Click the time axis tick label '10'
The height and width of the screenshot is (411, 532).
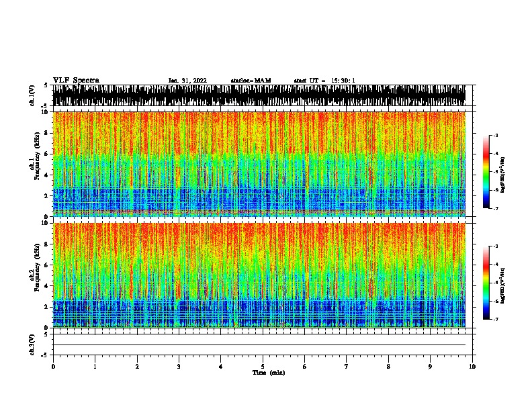(472, 367)
